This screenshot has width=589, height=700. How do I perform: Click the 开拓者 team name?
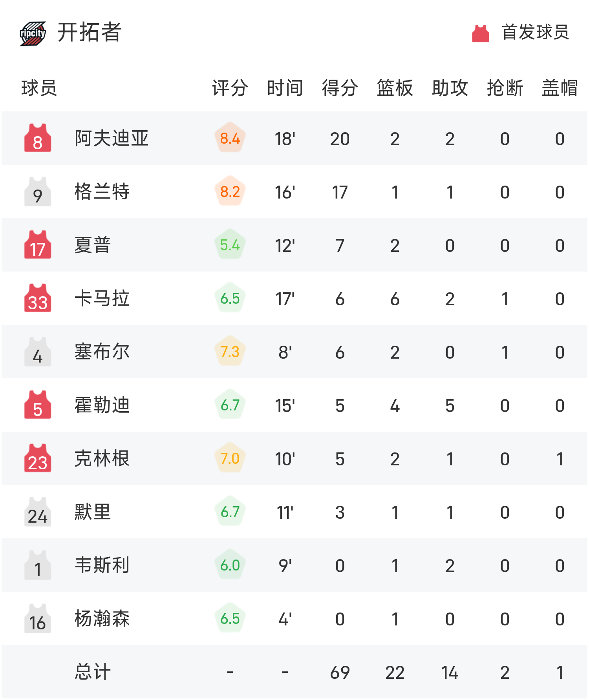click(90, 33)
